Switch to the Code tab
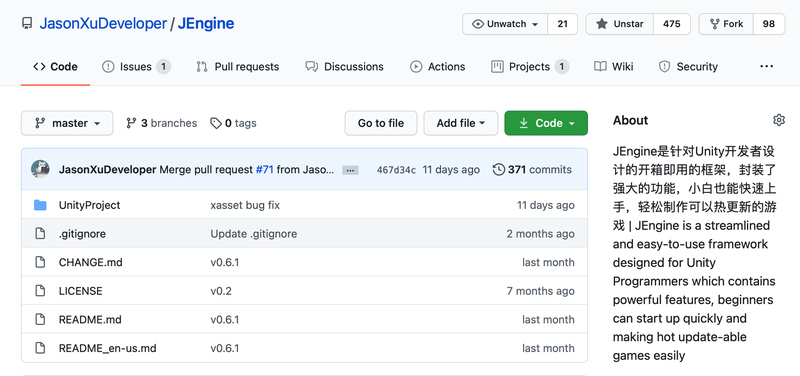The width and height of the screenshot is (800, 376). (x=55, y=67)
